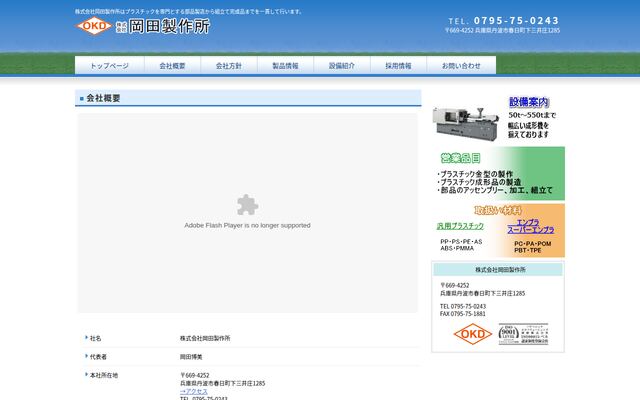Navigate to 採用情報
Image resolution: width=640 pixels, height=400 pixels.
(398, 66)
